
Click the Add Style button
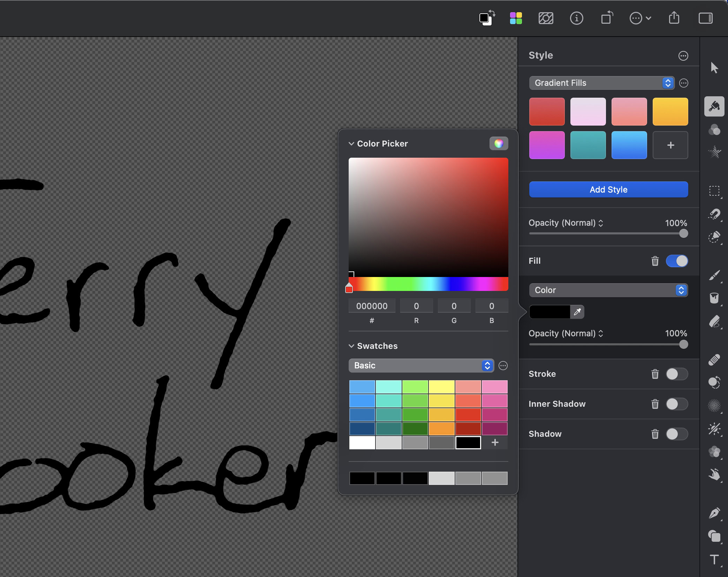[608, 189]
